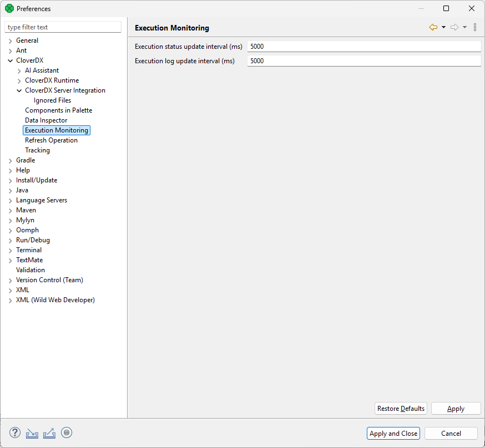This screenshot has height=448, width=485.
Task: Expand the XML (Wild Web Developer) node
Action: pyautogui.click(x=10, y=301)
